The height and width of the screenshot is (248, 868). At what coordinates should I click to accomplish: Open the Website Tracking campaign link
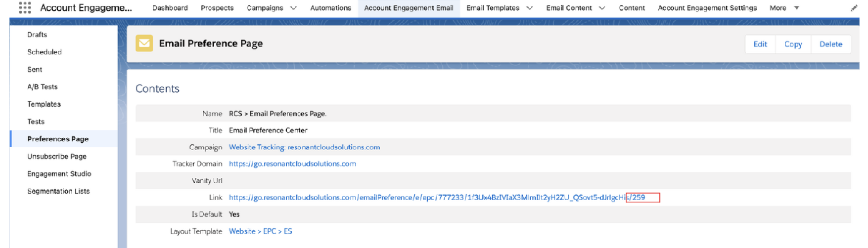(x=304, y=147)
